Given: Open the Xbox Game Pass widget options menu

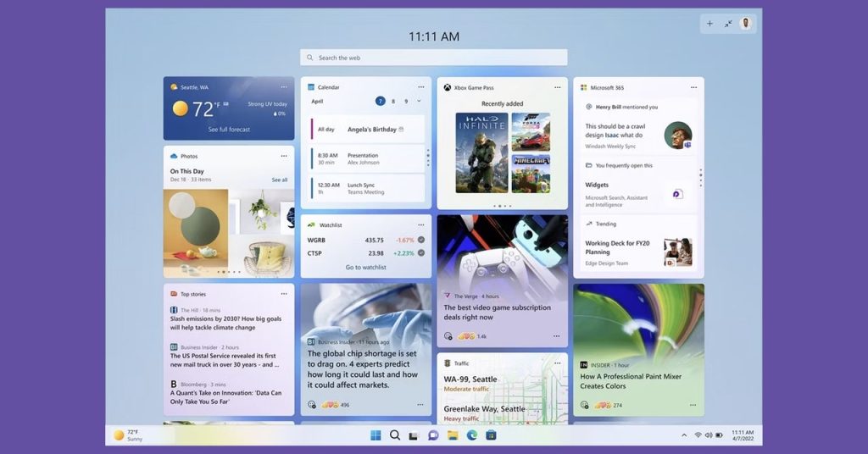Looking at the screenshot, I should click(557, 87).
